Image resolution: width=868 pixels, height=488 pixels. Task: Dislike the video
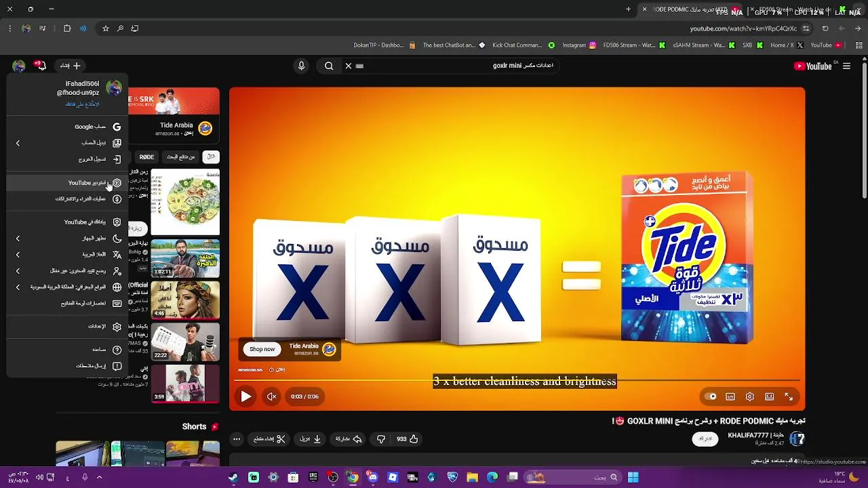pos(381,439)
